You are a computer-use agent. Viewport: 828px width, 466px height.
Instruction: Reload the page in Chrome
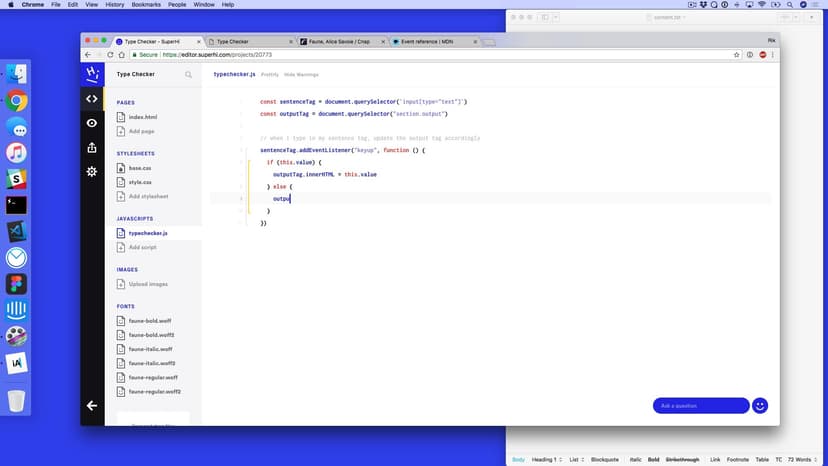tap(122, 54)
